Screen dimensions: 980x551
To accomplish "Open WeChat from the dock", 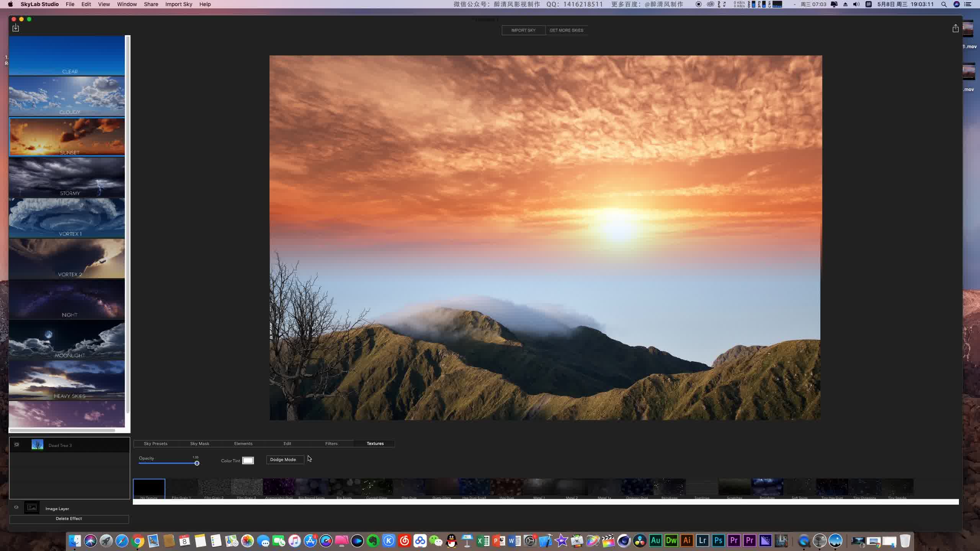I will tap(436, 541).
